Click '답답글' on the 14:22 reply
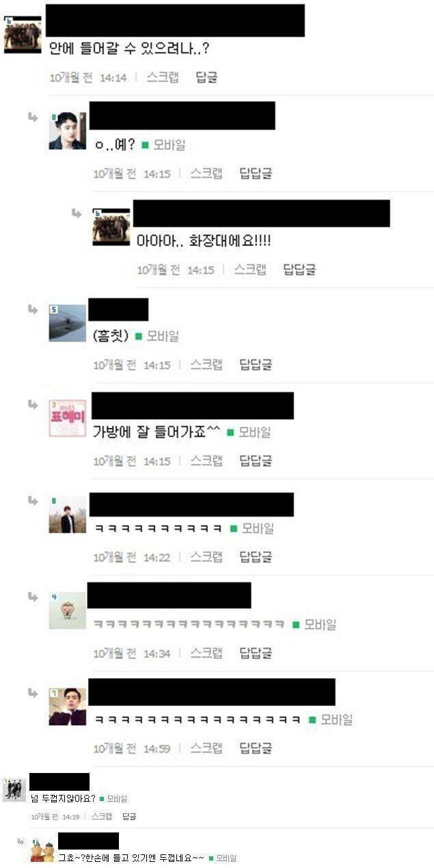 coord(256,557)
